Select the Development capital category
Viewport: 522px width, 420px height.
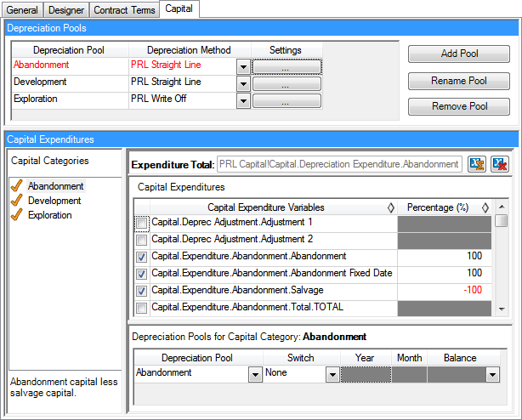point(54,201)
